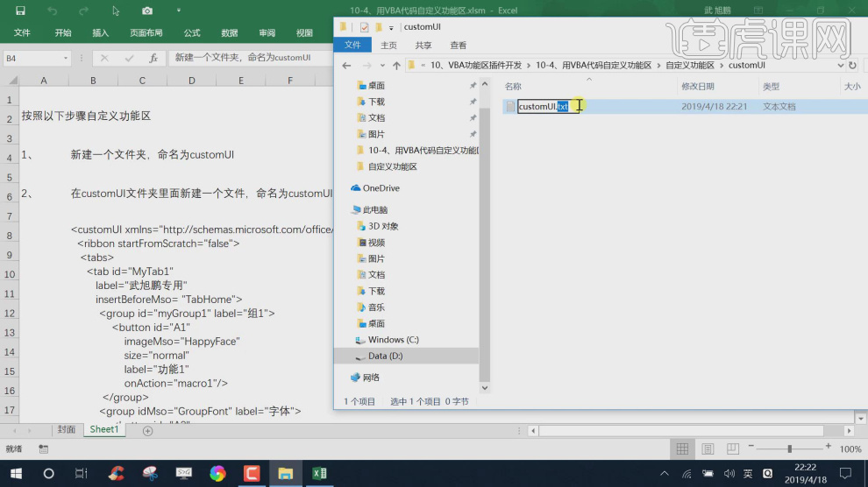Switch to Page Break Preview icon
The image size is (868, 487).
(732, 448)
